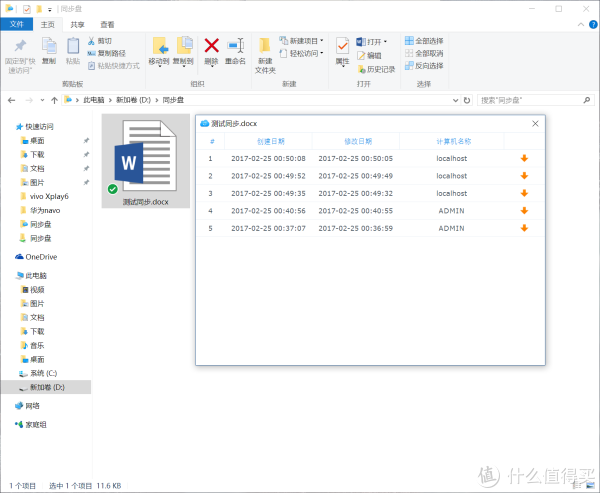Viewport: 600px width, 493px height.
Task: Open 桌面 under Quick access
Action: click(x=33, y=141)
